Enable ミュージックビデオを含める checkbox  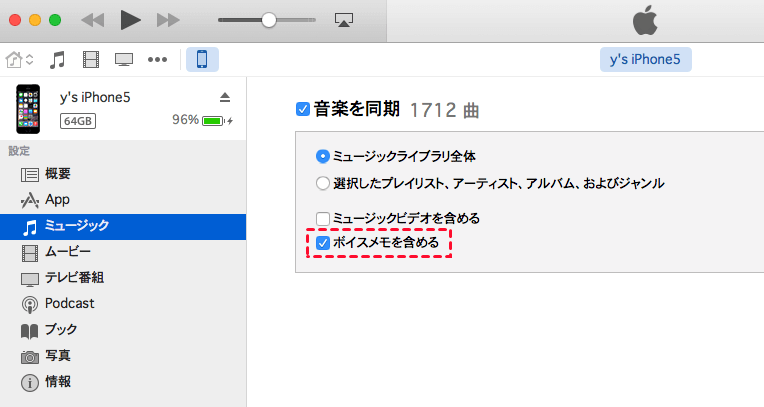[323, 218]
